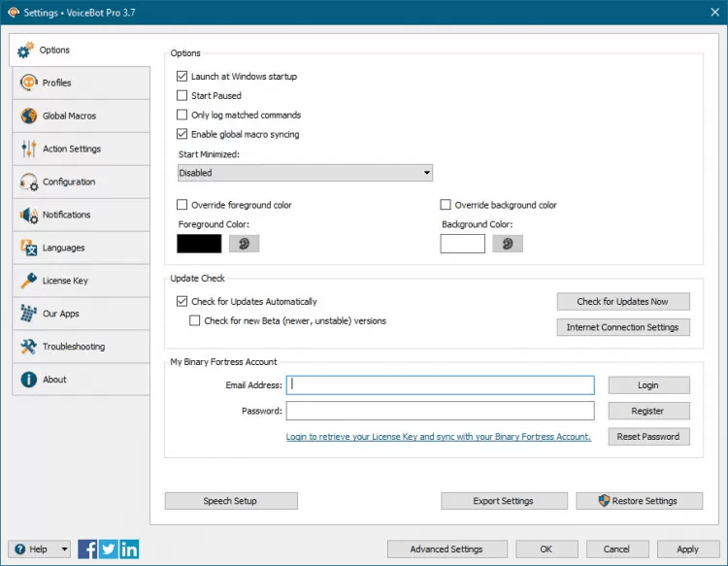The height and width of the screenshot is (566, 728).
Task: Click the LinkedIn icon
Action: coord(128,549)
